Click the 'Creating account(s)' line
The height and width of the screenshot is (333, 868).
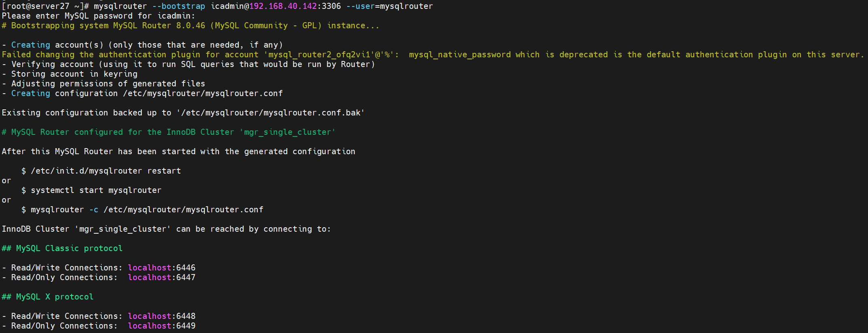click(x=142, y=45)
